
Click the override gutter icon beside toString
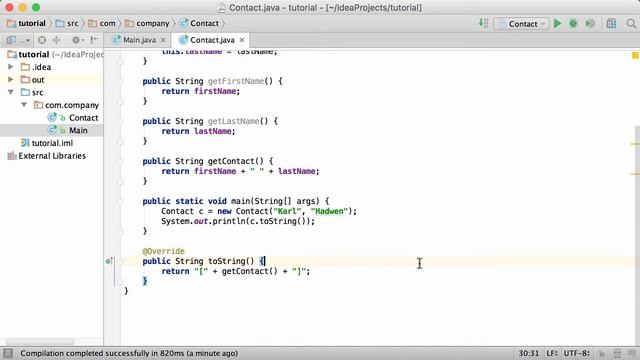(x=108, y=261)
